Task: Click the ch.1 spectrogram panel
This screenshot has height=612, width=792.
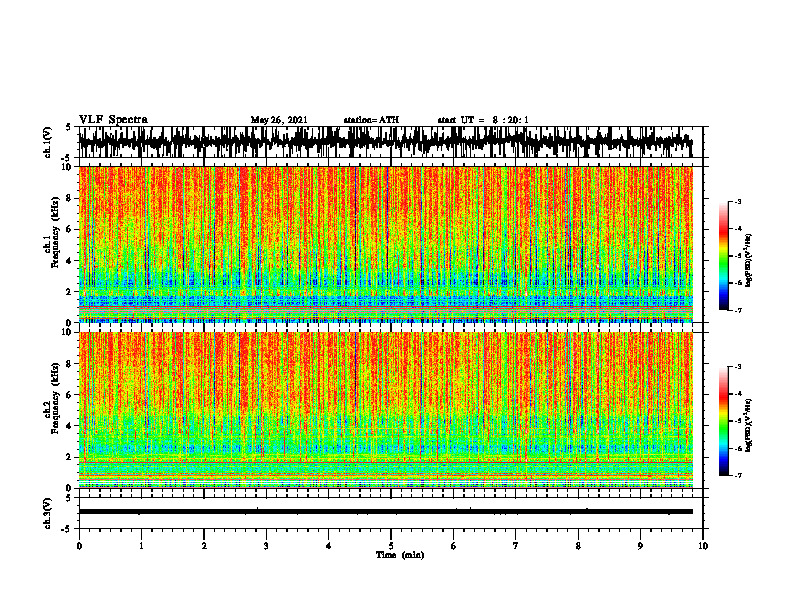Action: [x=385, y=244]
